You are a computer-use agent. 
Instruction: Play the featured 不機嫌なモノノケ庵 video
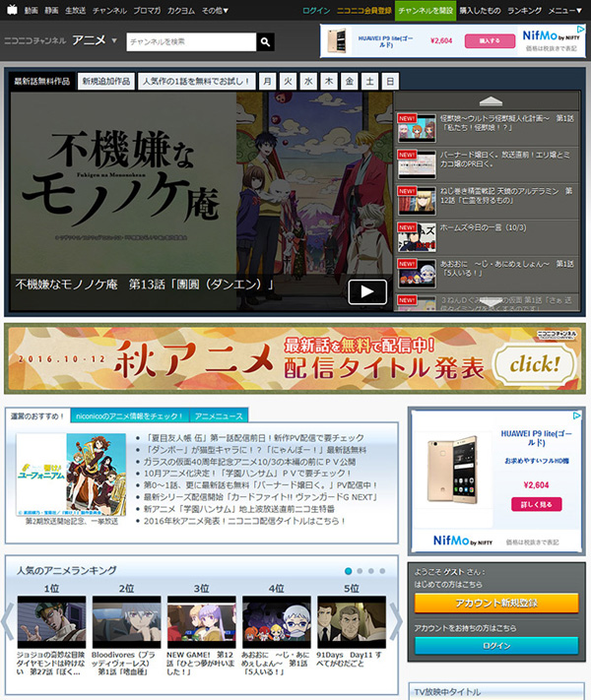367,292
